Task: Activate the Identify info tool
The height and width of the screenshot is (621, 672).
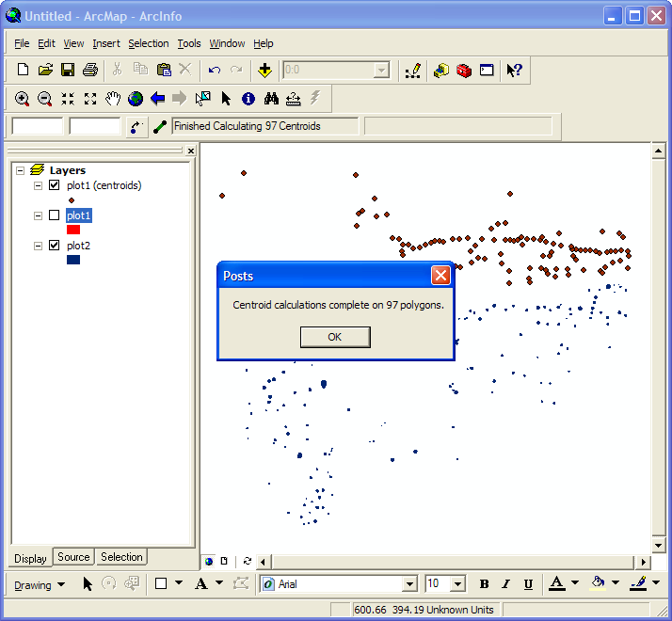Action: (x=248, y=98)
